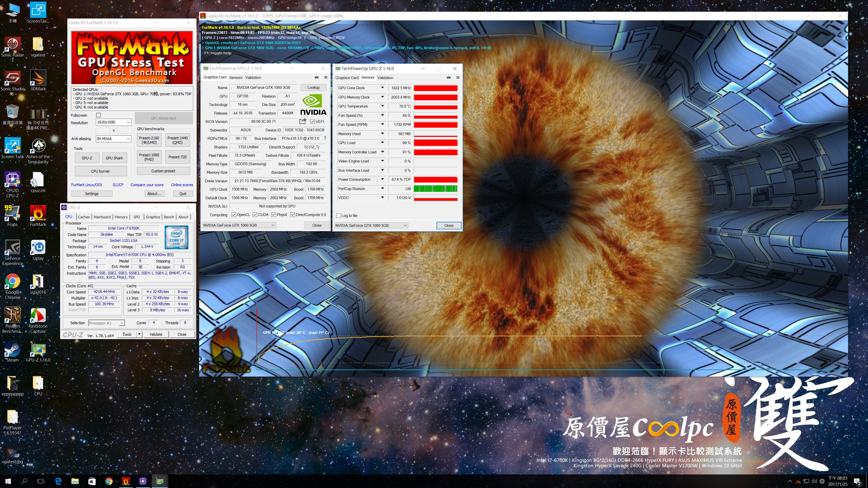Open the Windows Start menu

pyautogui.click(x=8, y=481)
